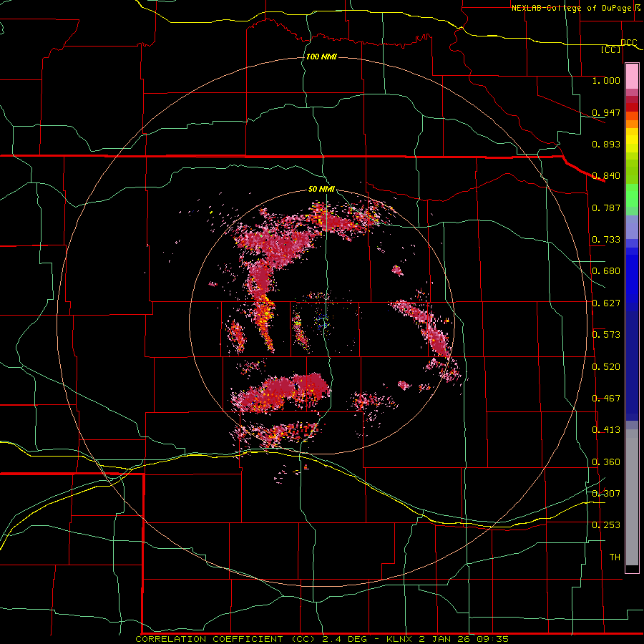Select the 0.360 legend value

click(x=606, y=462)
